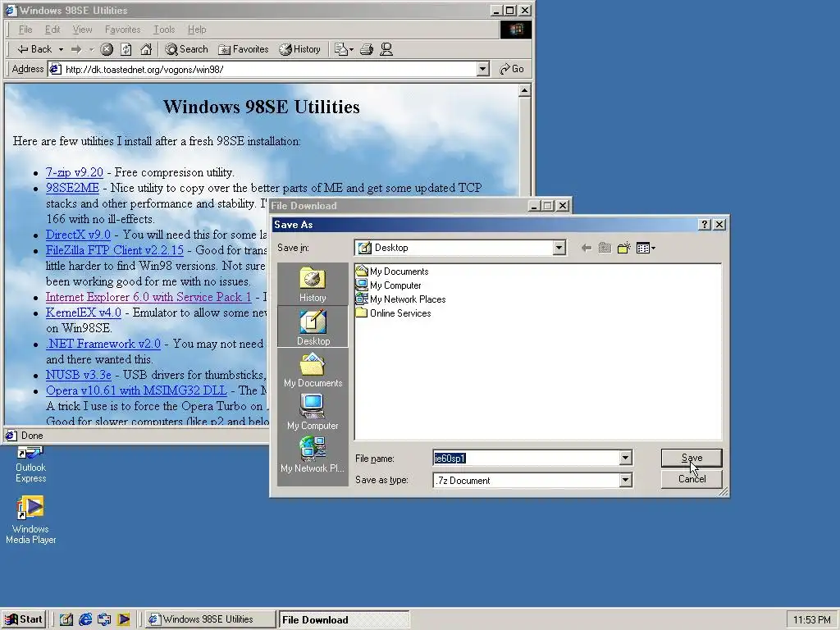Switch to Windows 98SE Utilities taskbar button

point(210,619)
